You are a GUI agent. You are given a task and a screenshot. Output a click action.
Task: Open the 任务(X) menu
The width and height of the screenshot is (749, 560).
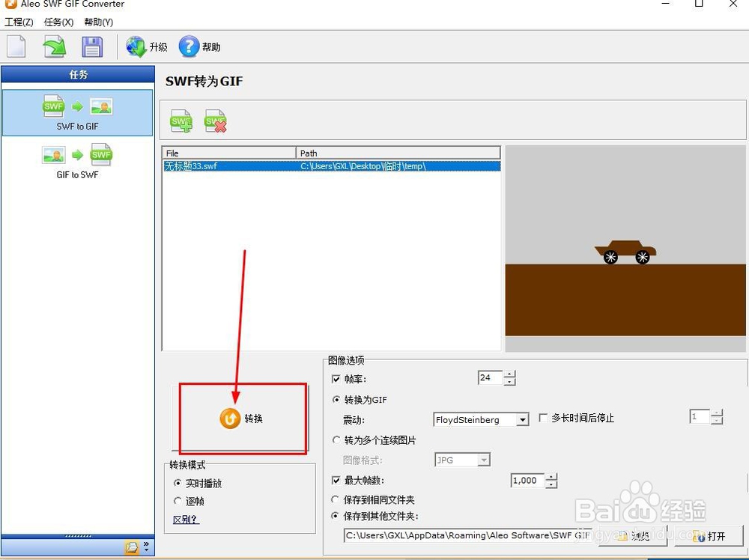click(x=58, y=22)
